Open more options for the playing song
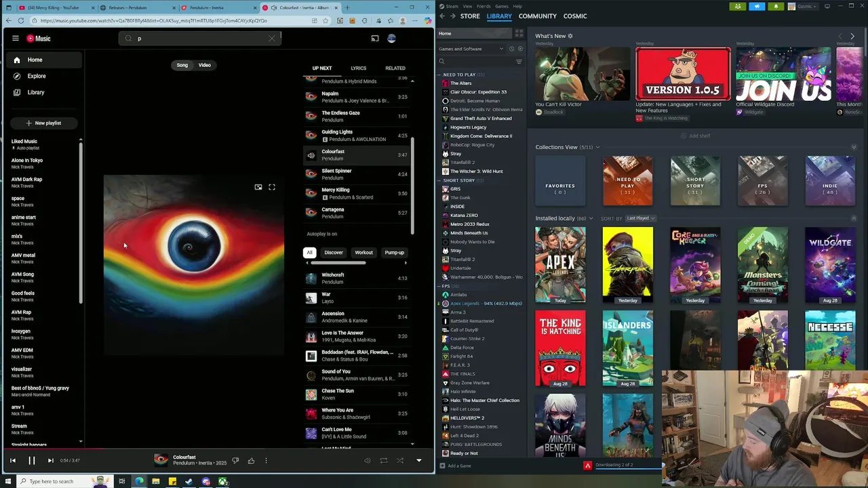Screen dimensions: 868x488 (x=266, y=461)
